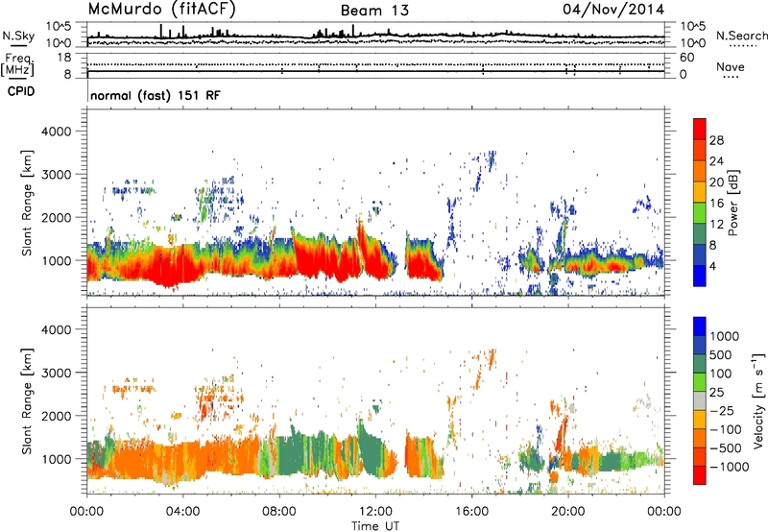Click the 'Velocity [m s-1]' colorbar title

[758, 400]
